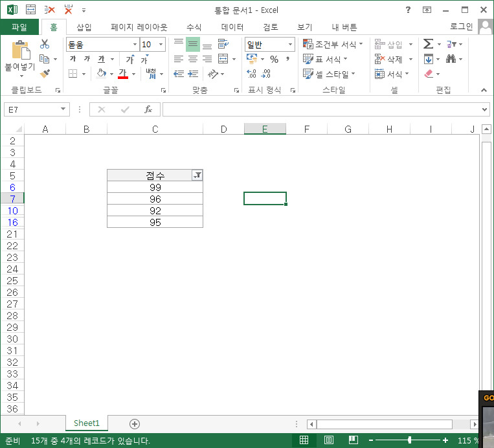Open the font name dropdown
Screen dimensions: 494x448
(x=135, y=45)
